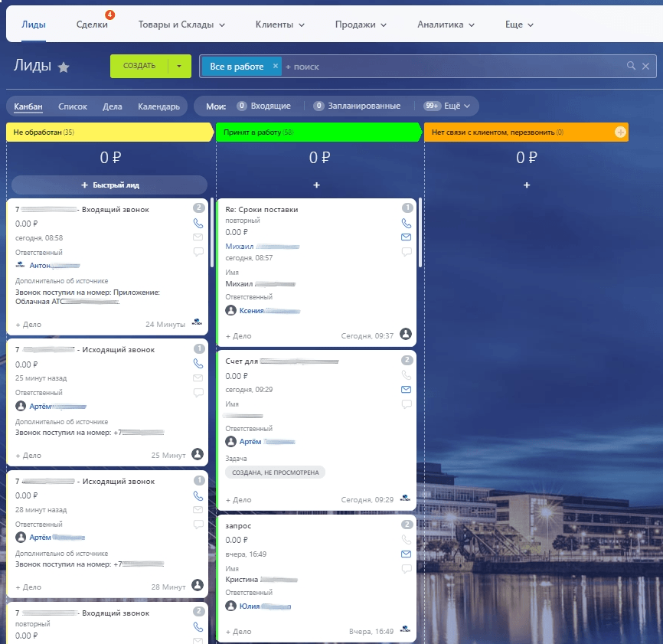Switch to the Канбан view

pyautogui.click(x=28, y=106)
